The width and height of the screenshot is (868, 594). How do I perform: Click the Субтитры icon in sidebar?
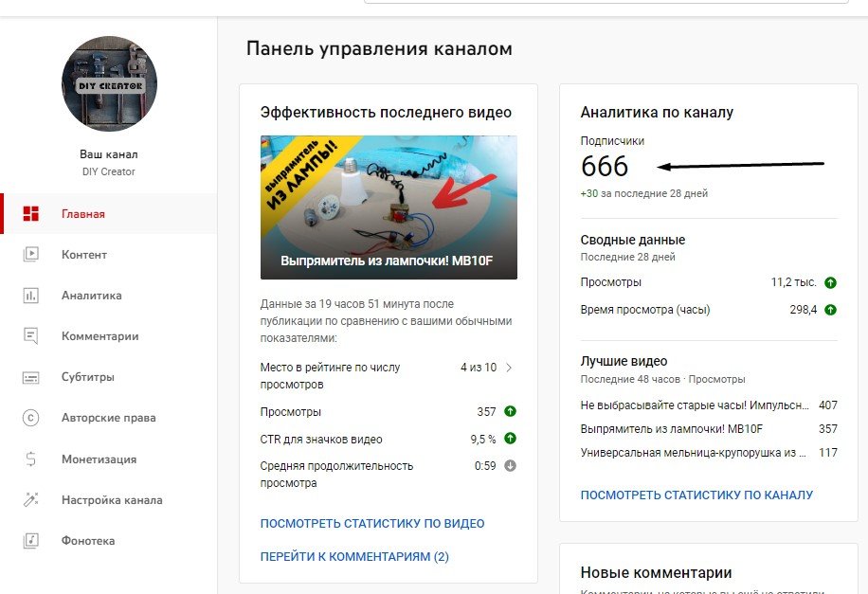[31, 378]
